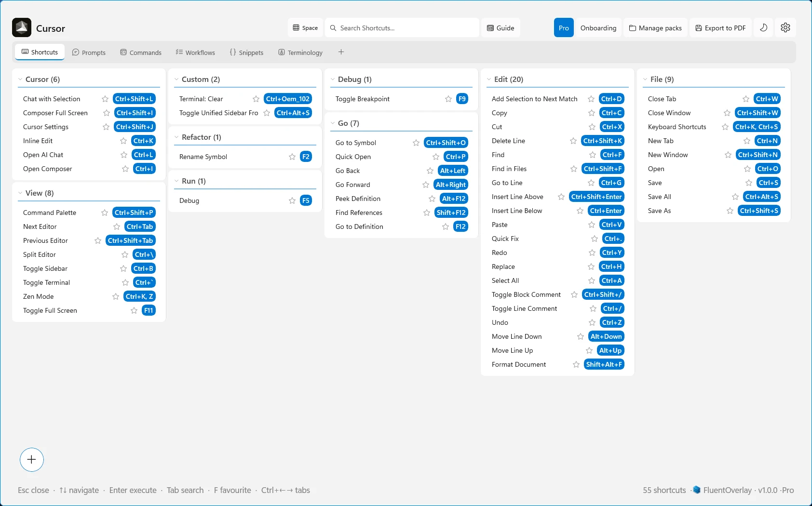Open Manage packs
The image size is (812, 506).
click(655, 27)
